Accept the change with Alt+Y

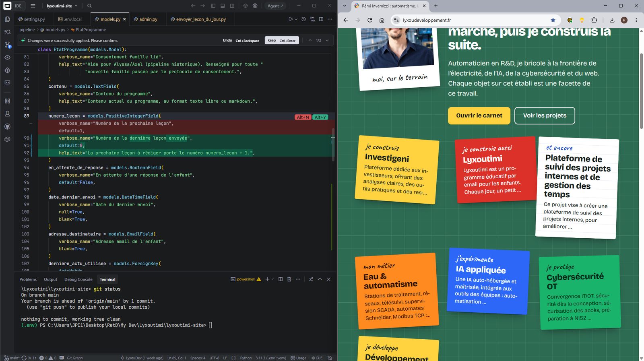[320, 117]
